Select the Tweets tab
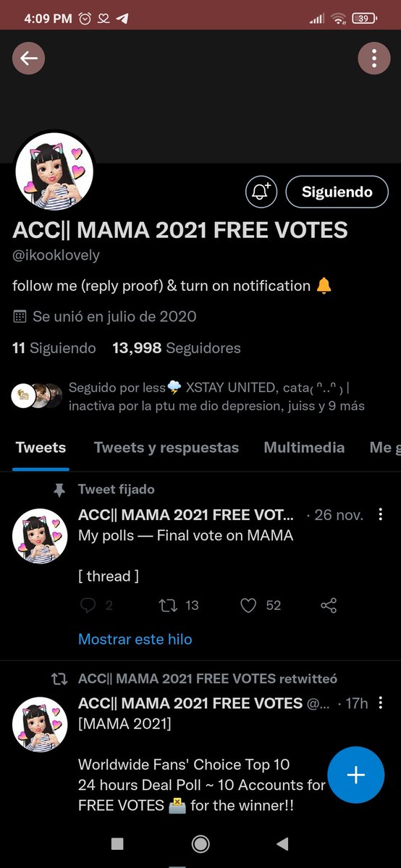 [41, 448]
